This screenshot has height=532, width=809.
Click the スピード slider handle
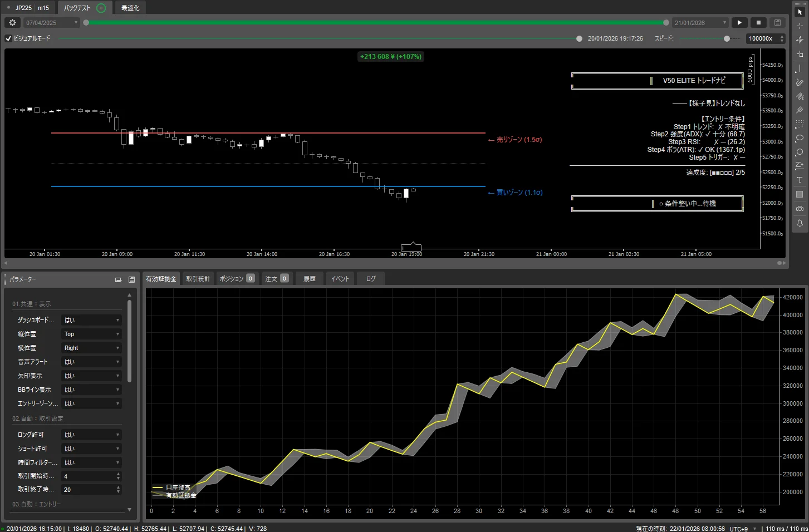[x=727, y=38]
